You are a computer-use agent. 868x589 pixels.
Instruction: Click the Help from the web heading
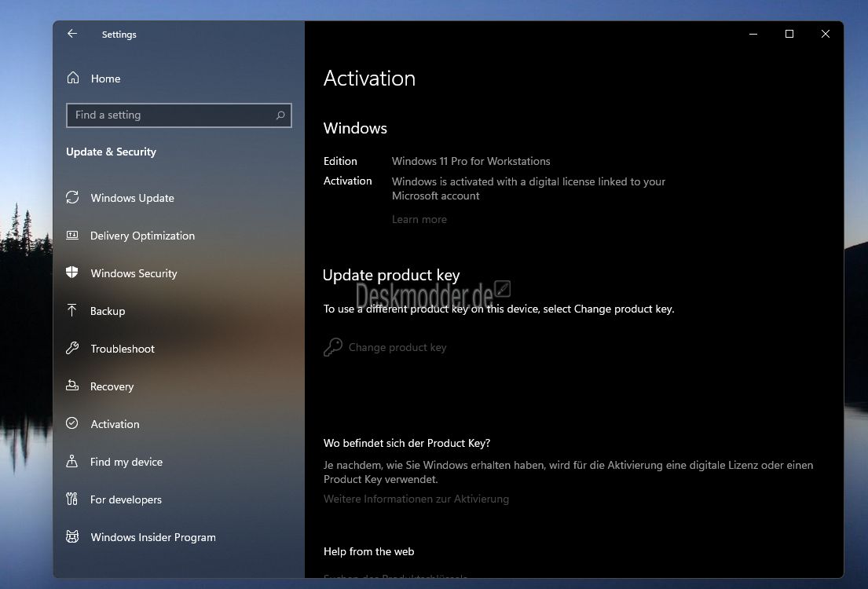[368, 551]
